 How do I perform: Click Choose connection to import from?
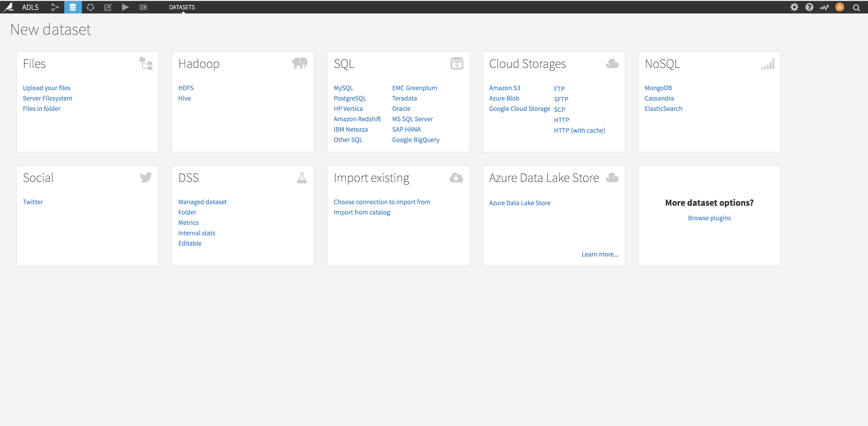382,202
